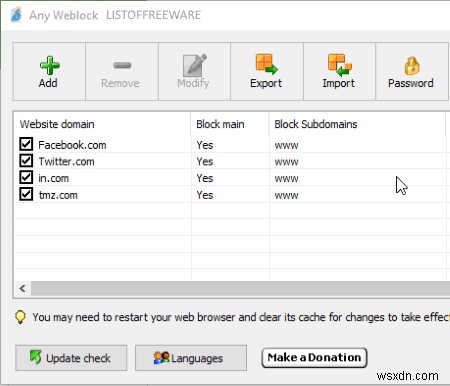
Task: Uncheck the Twitter.com checkbox
Action: [26, 161]
